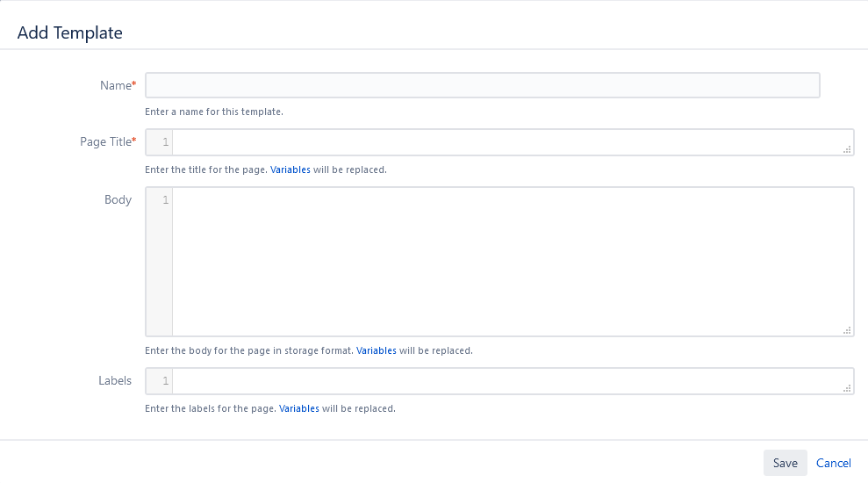
Task: Select line number 1 in Body gutter
Action: pos(165,200)
